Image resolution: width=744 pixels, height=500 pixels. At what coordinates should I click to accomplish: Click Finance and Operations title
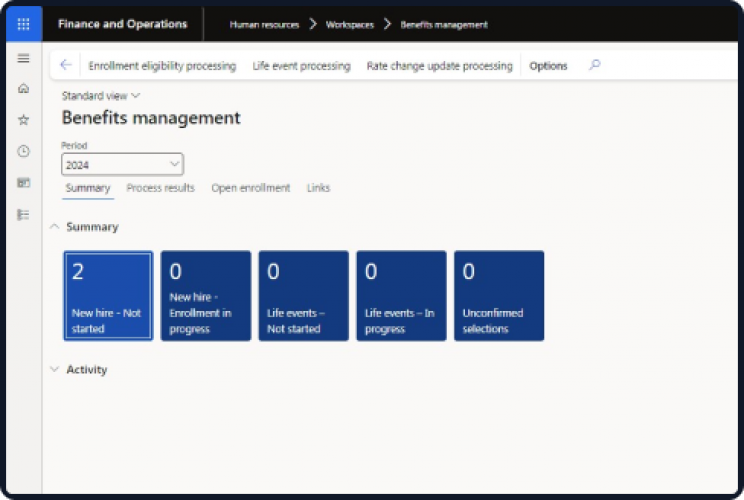(122, 24)
